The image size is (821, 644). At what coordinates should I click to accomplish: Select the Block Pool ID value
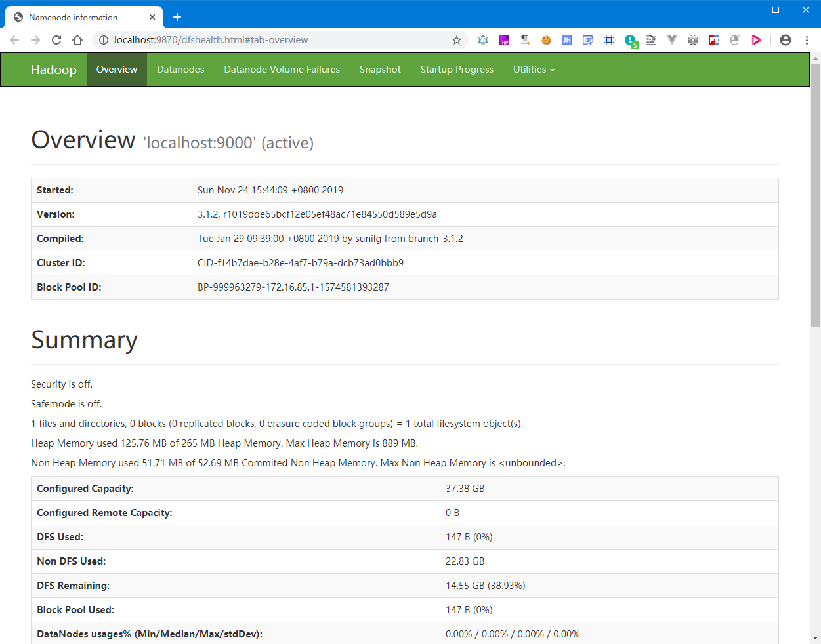point(293,287)
